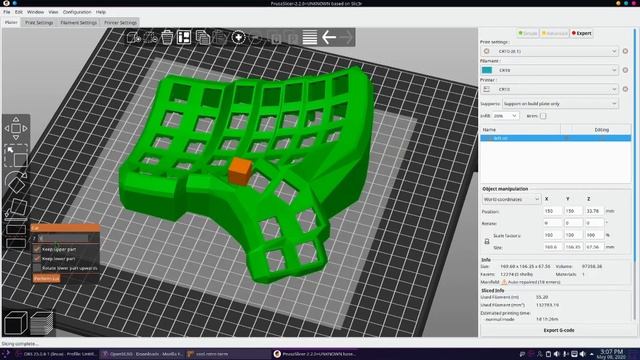This screenshot has width=640, height=360.
Task: Open the Edit menu
Action: click(19, 12)
